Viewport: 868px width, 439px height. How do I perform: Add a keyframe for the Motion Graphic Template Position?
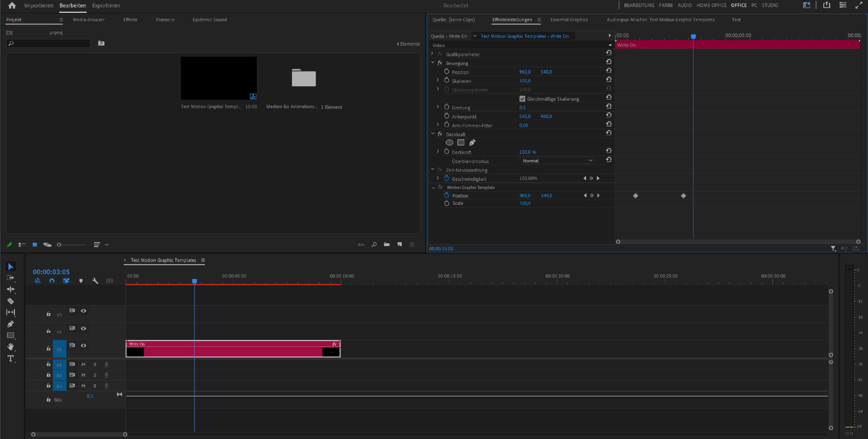[x=591, y=195]
